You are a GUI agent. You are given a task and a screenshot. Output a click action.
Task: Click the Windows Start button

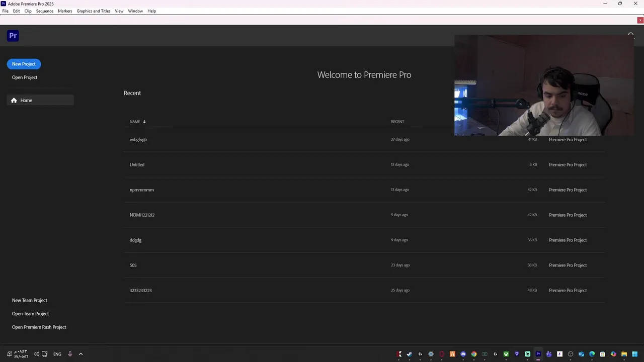coord(635,354)
